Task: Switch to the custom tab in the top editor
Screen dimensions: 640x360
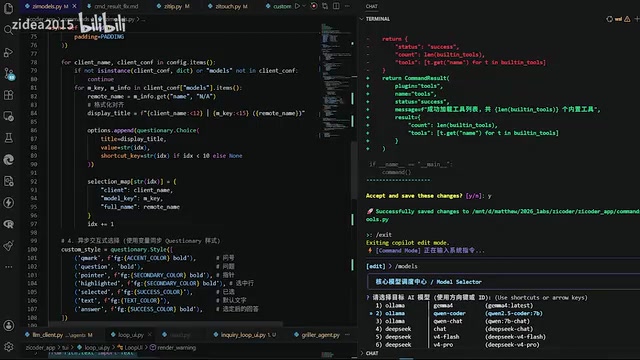Action: [x=278, y=6]
